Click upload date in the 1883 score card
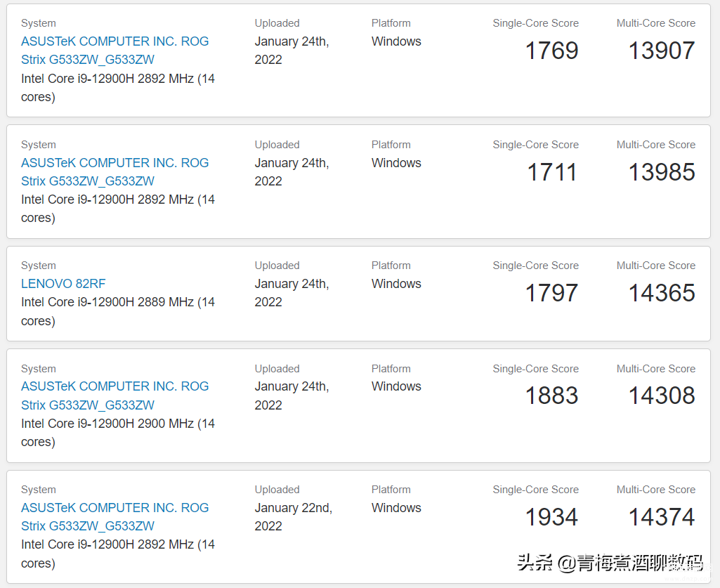The image size is (720, 588). (292, 396)
